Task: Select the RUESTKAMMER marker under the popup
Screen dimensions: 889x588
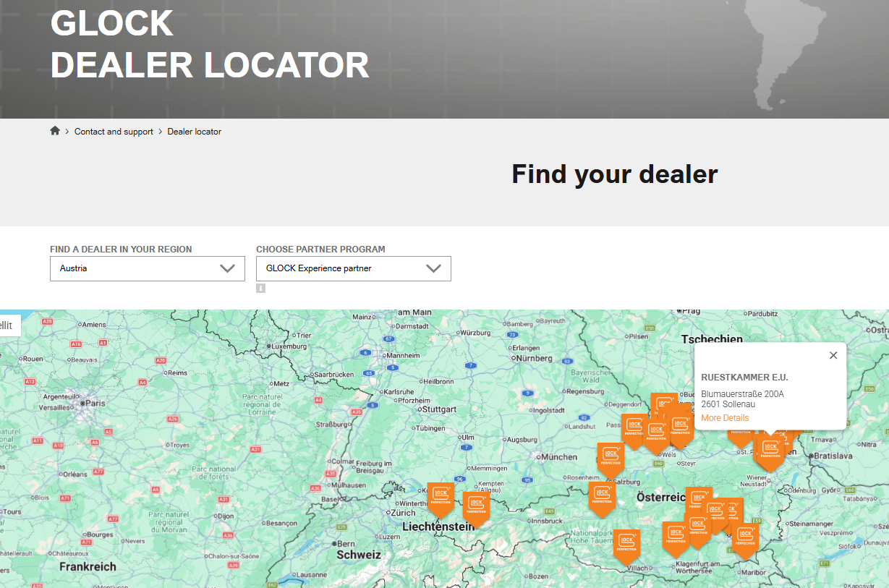Action: 770,453
